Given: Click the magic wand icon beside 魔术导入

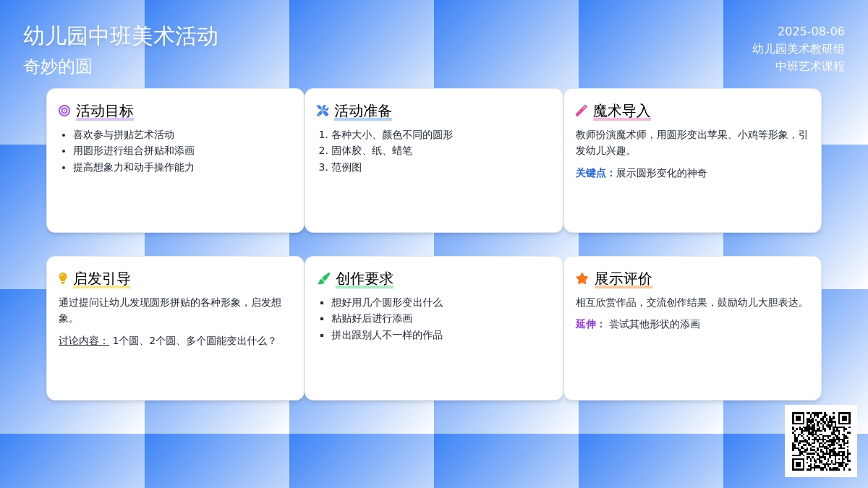Looking at the screenshot, I should (582, 111).
